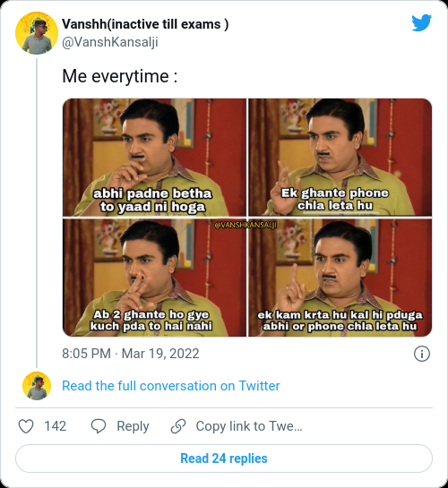Viewport: 448px width, 488px height.
Task: Open 'Ab 2 ghante ho gye' panel
Action: point(154,278)
